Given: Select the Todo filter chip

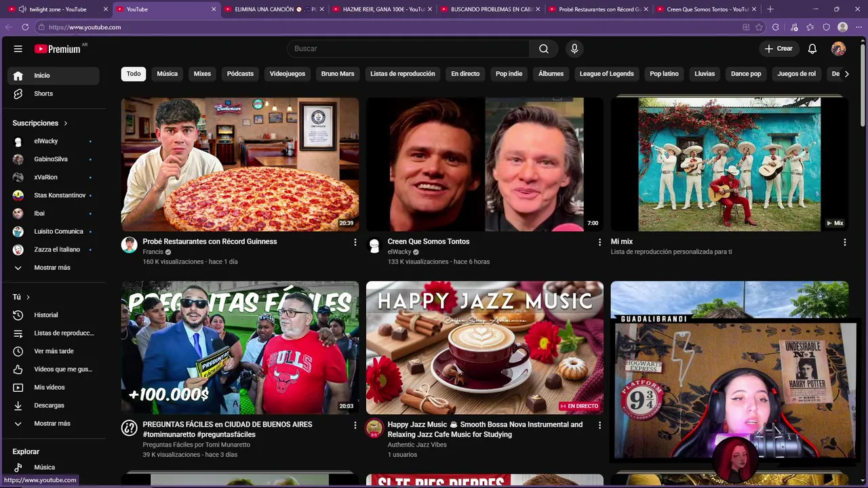Looking at the screenshot, I should coord(134,74).
